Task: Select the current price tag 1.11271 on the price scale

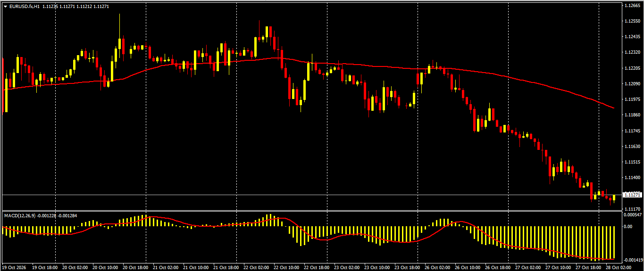Action: coord(632,195)
